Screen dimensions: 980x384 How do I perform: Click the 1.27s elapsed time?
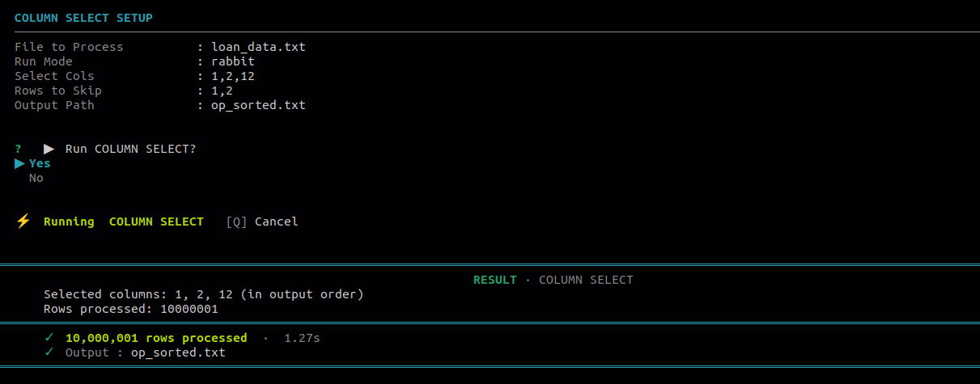coord(302,338)
